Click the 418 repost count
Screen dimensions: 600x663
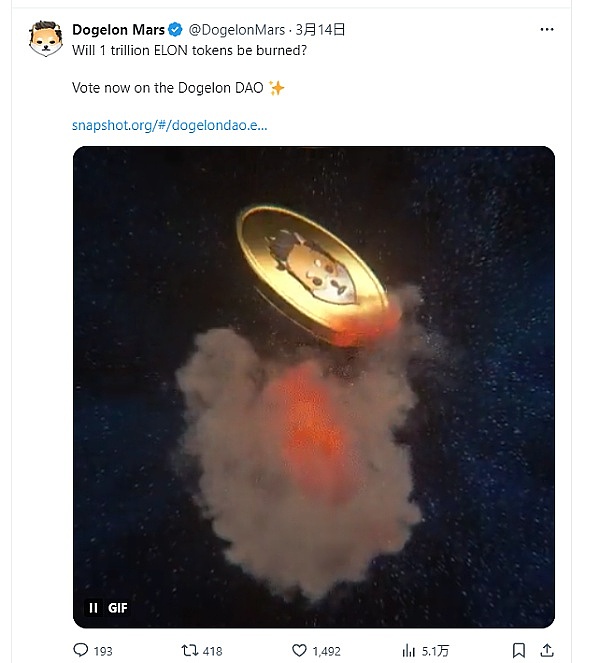pyautogui.click(x=212, y=651)
